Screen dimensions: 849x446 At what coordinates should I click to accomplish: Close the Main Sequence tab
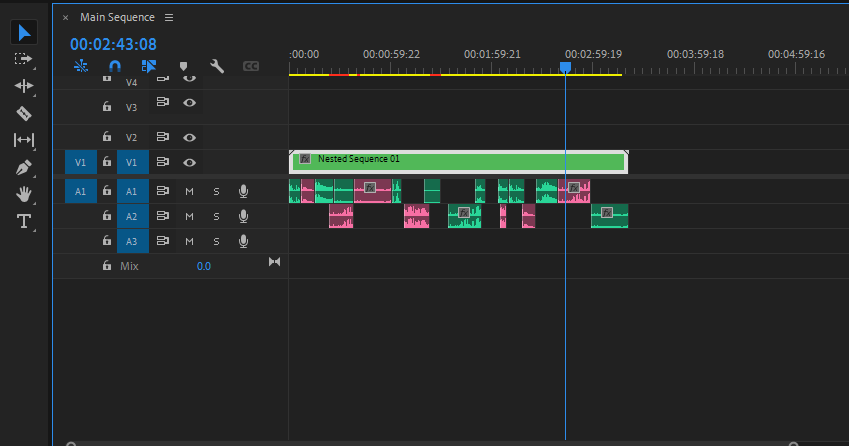(x=66, y=18)
